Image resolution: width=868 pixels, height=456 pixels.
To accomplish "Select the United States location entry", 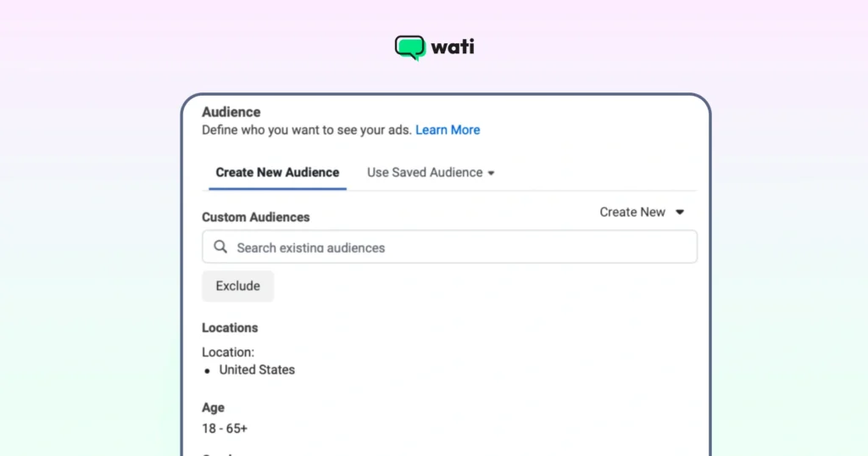I will click(x=257, y=370).
